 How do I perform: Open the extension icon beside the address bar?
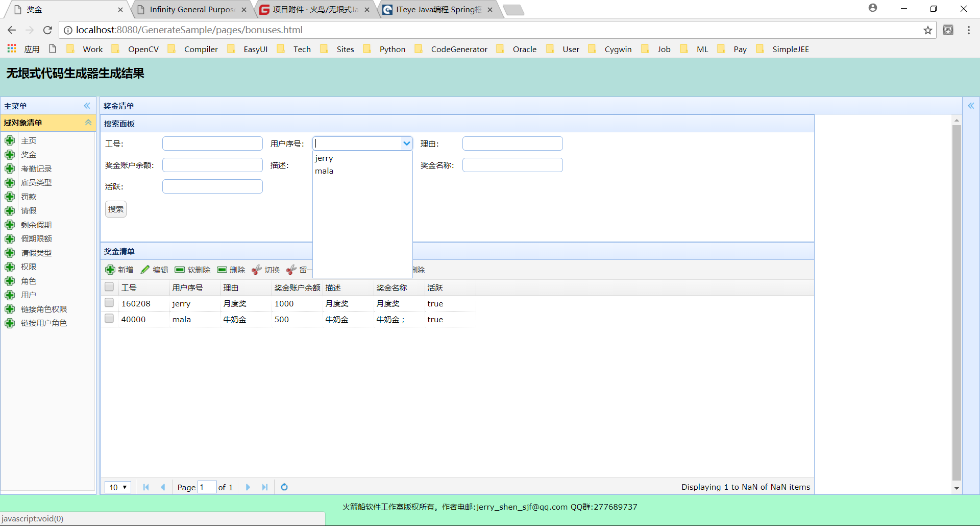(x=948, y=30)
